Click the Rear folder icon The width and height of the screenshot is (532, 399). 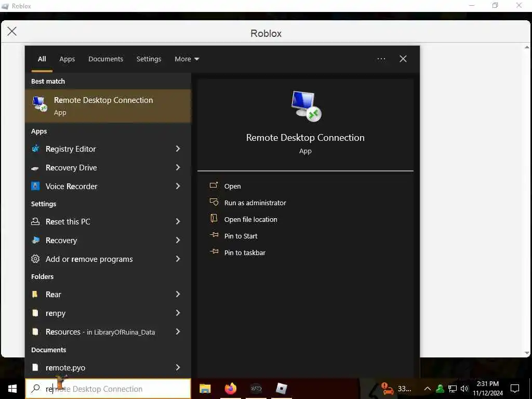[x=35, y=294]
